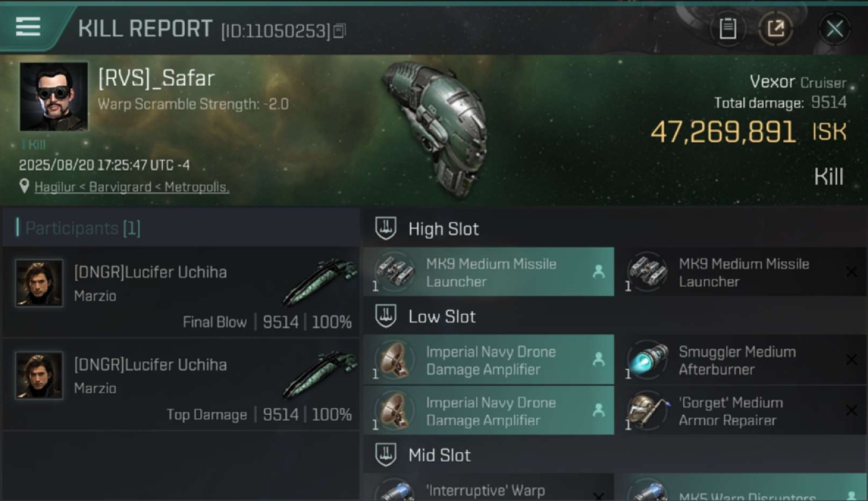868x501 pixels.
Task: Click the Mid Slot section icon
Action: (385, 455)
